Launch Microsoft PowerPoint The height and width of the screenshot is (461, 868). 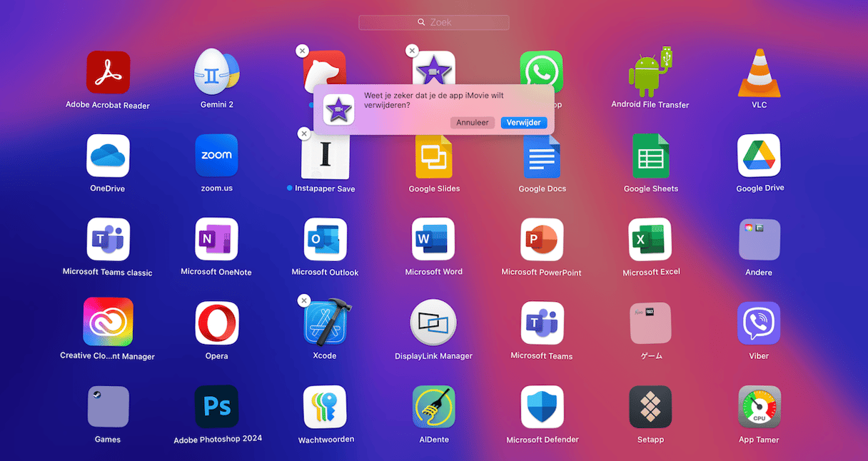542,239
